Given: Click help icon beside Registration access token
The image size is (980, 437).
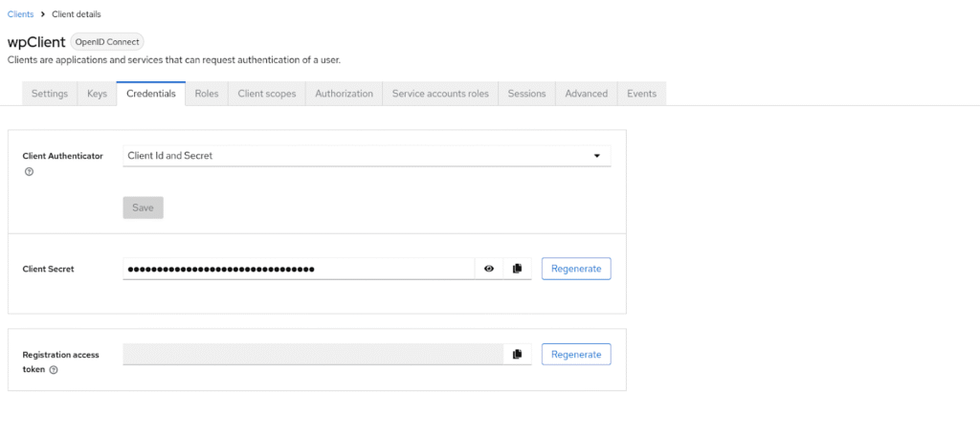Looking at the screenshot, I should point(54,370).
